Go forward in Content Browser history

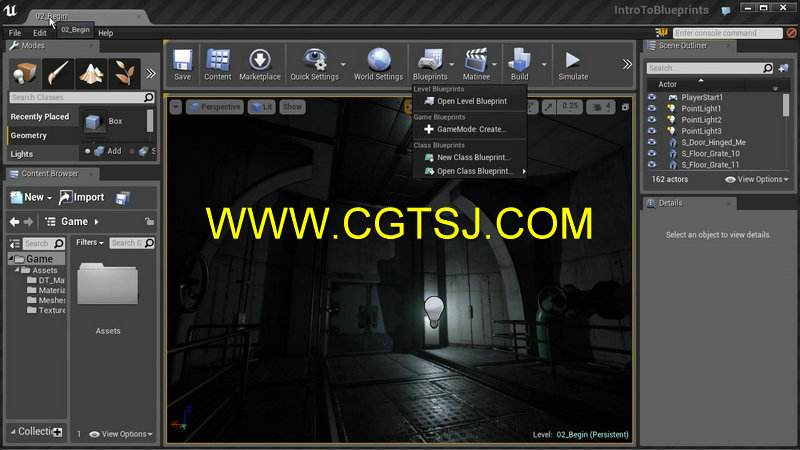[29, 221]
